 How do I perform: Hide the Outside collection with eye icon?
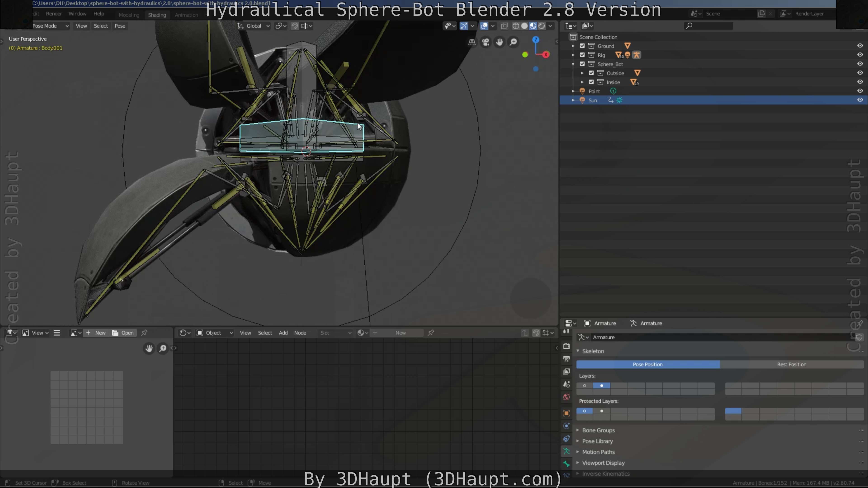pyautogui.click(x=860, y=73)
